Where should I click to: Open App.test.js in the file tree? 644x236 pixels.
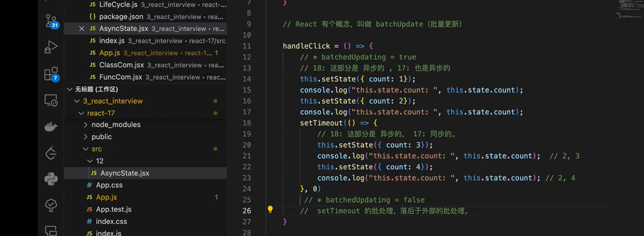[x=113, y=209]
